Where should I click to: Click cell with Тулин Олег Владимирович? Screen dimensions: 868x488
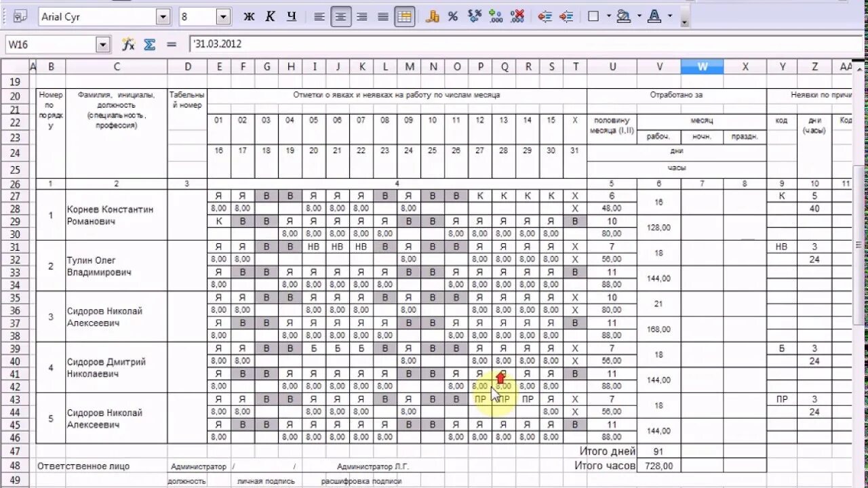(117, 266)
